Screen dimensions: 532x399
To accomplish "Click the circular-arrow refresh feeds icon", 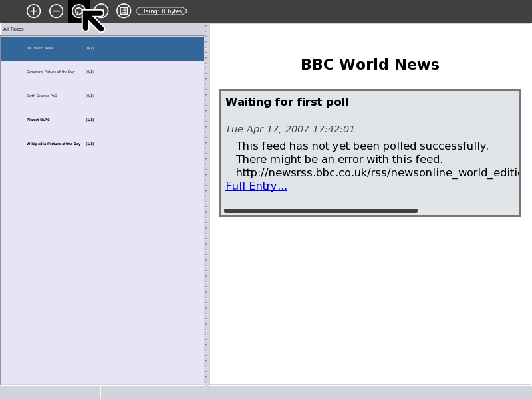I will [x=78, y=11].
